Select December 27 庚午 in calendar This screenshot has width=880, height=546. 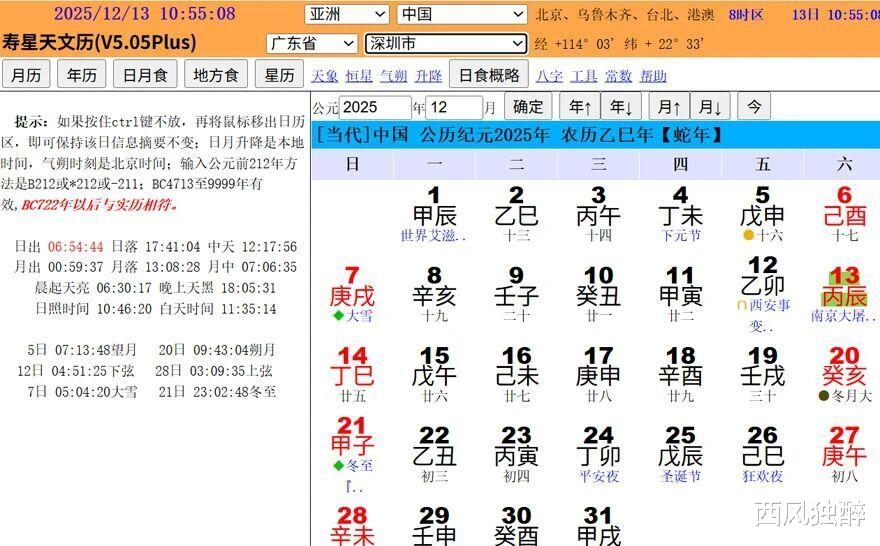(x=844, y=454)
